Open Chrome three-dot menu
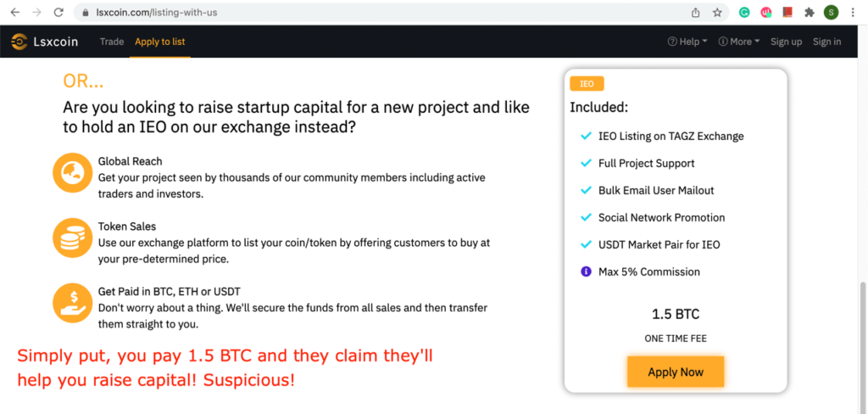The height and width of the screenshot is (414, 868). (853, 12)
